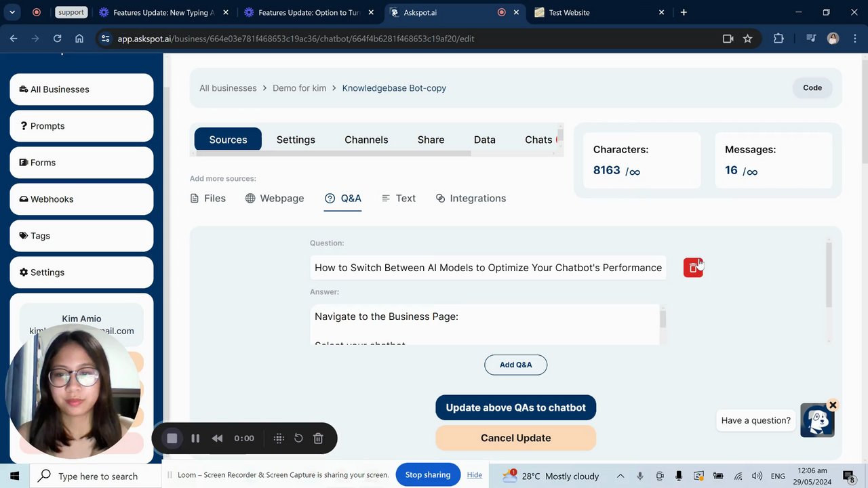Bookmark this page with the star
This screenshot has height=488, width=868.
(x=747, y=39)
